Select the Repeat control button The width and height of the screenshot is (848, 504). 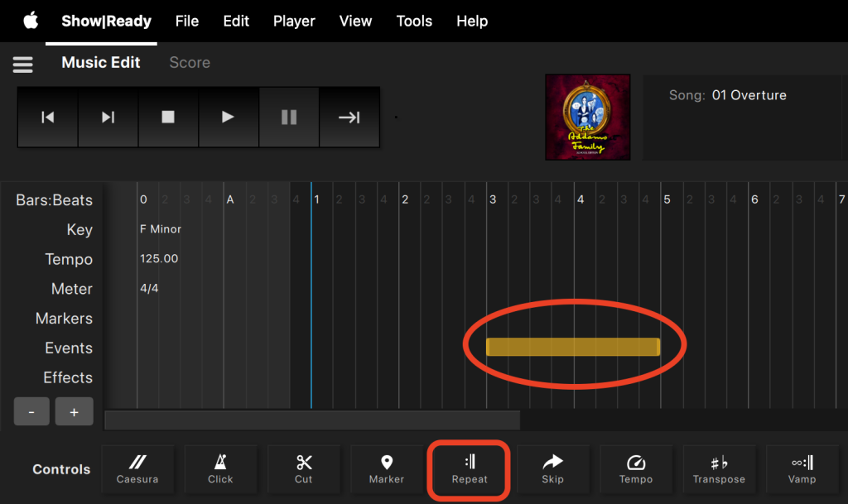(470, 469)
